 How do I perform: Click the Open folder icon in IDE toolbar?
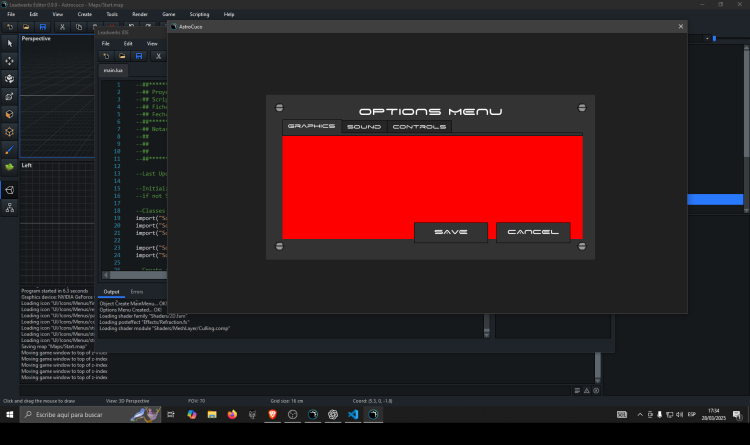[x=122, y=57]
